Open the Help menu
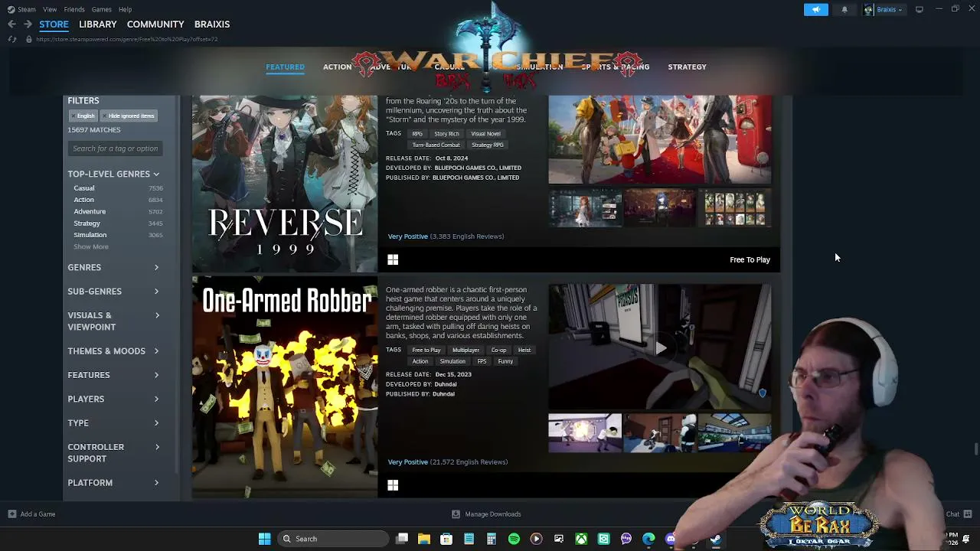This screenshot has height=551, width=980. pos(125,9)
